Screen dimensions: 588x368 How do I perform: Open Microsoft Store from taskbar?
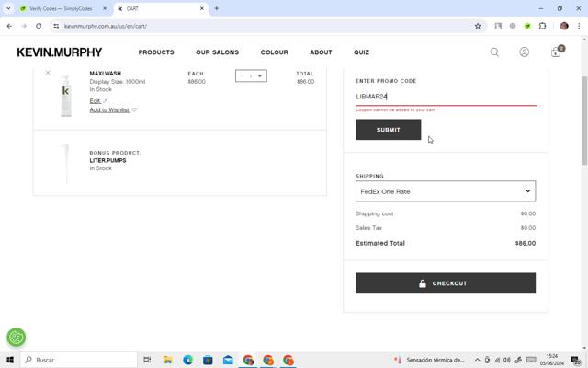208,360
